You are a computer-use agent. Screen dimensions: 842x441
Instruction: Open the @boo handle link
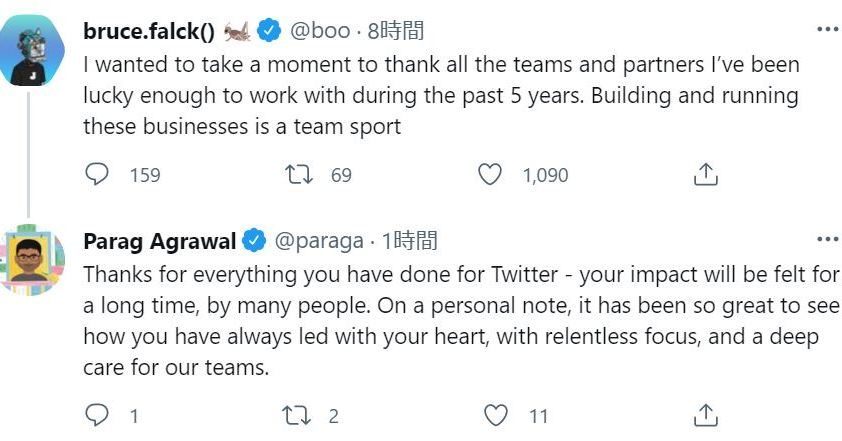(319, 31)
